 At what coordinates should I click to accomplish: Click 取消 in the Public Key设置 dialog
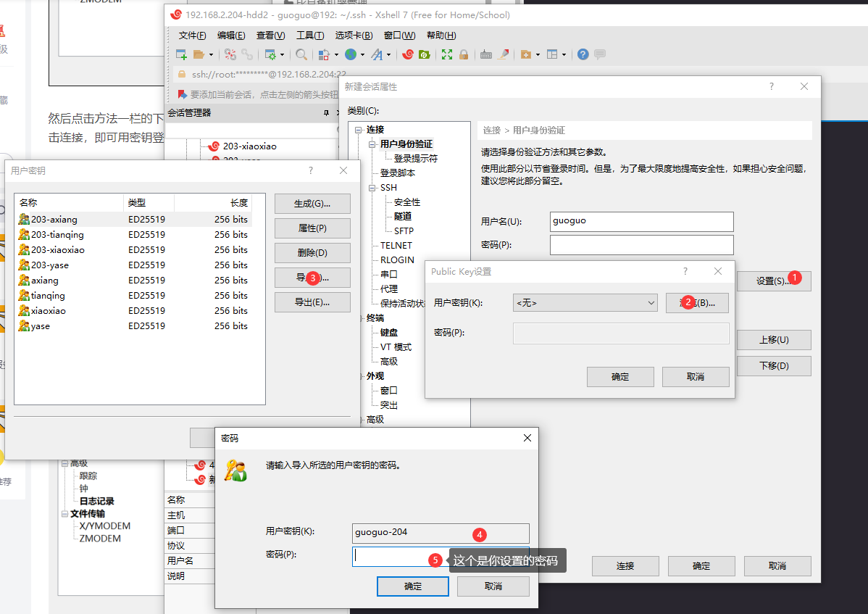pyautogui.click(x=696, y=376)
